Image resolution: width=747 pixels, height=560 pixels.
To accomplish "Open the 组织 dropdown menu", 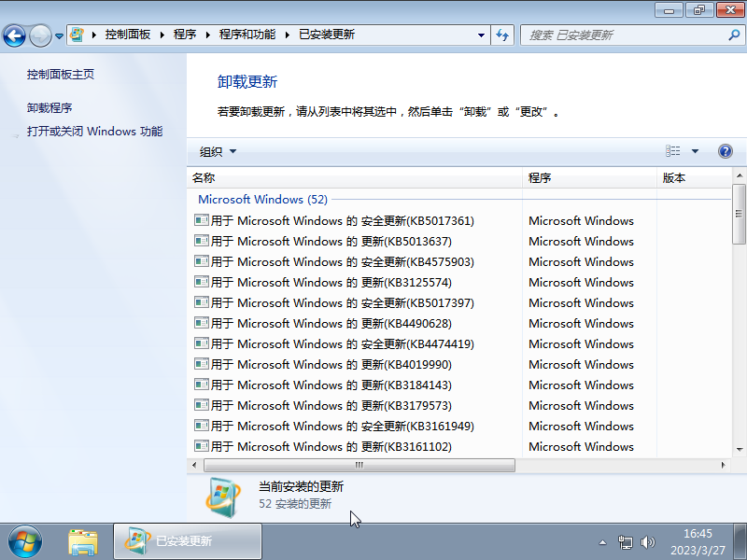I will coord(215,150).
